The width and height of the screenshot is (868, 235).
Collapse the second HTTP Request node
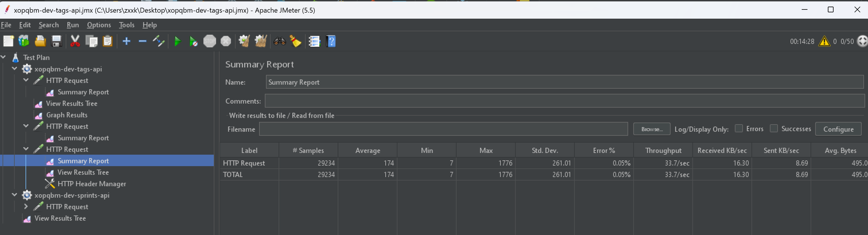[26, 126]
